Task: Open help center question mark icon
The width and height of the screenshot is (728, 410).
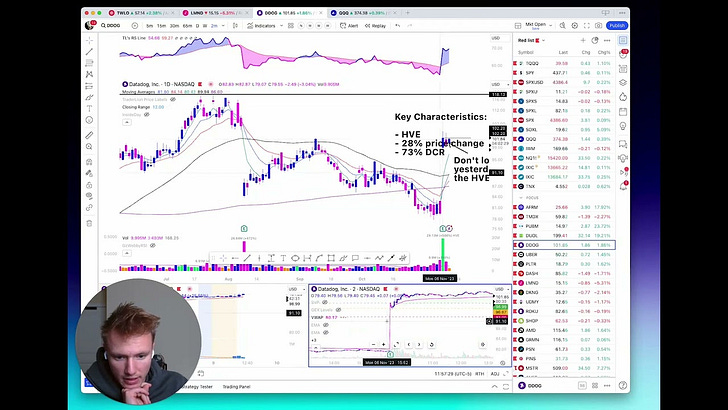Action: pyautogui.click(x=623, y=385)
